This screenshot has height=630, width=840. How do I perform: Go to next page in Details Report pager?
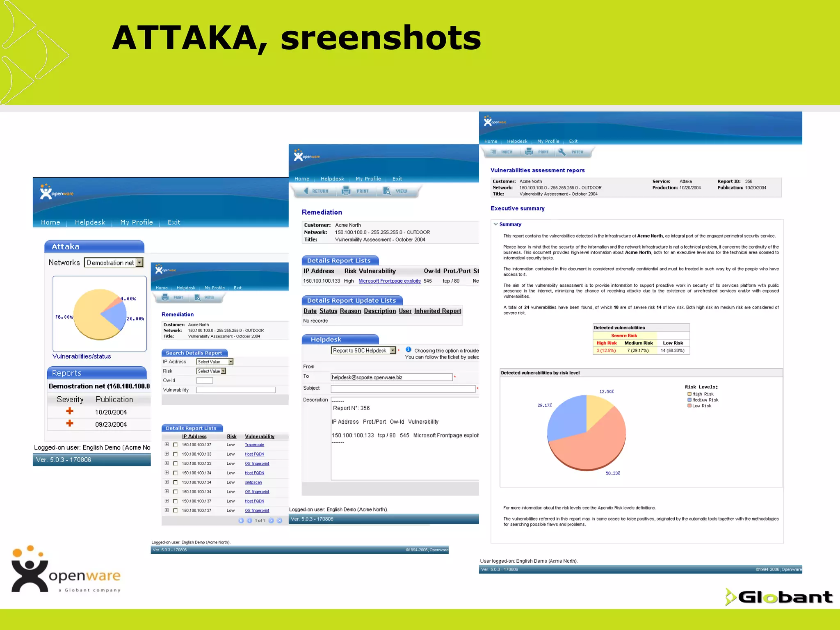pyautogui.click(x=271, y=520)
